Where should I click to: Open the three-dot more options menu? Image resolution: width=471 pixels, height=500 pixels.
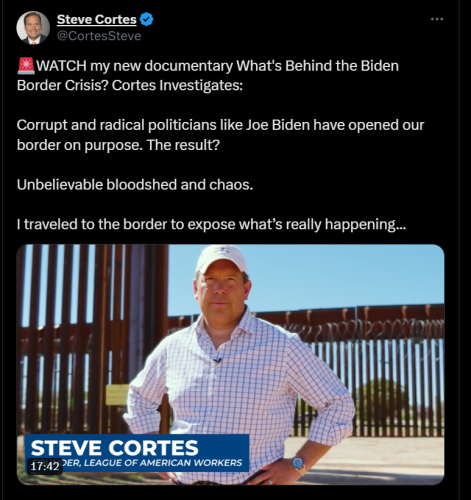point(437,19)
